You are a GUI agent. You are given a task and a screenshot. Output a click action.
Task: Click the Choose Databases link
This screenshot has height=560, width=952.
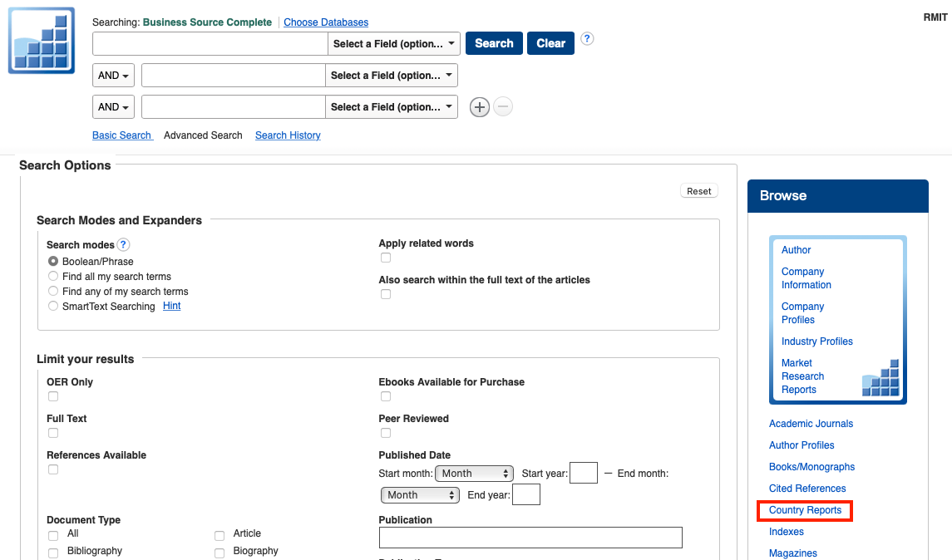click(x=326, y=22)
